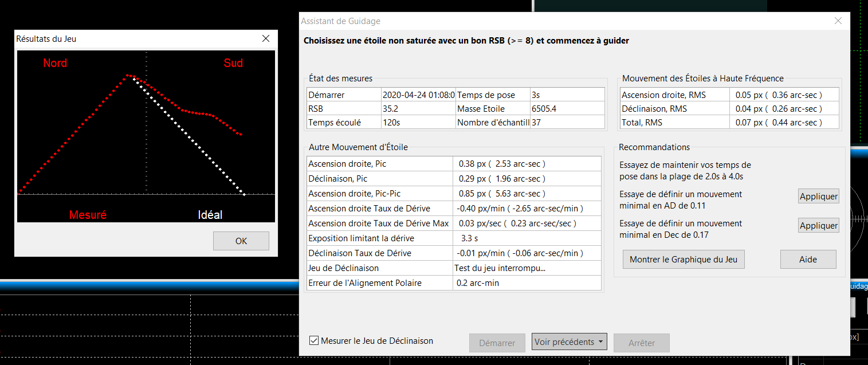Uncheck Mesurer le Jeu de Déclinaison
The width and height of the screenshot is (868, 365).
click(x=314, y=340)
